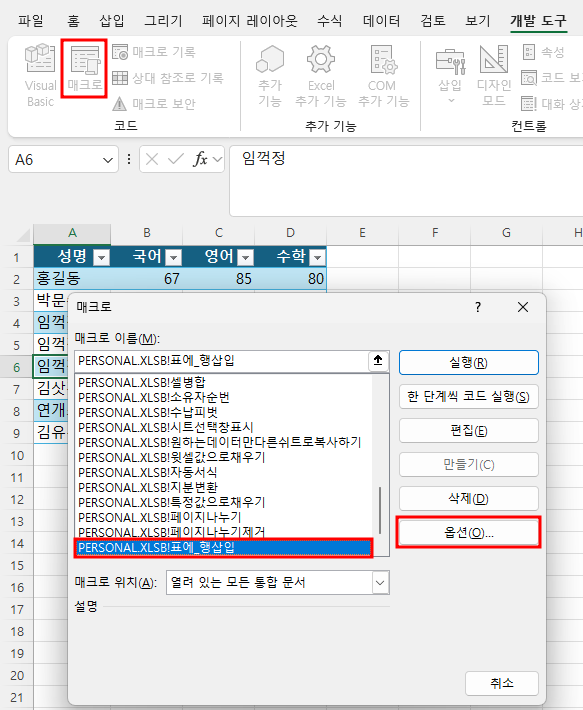Open the 파일 tab

pyautogui.click(x=31, y=20)
